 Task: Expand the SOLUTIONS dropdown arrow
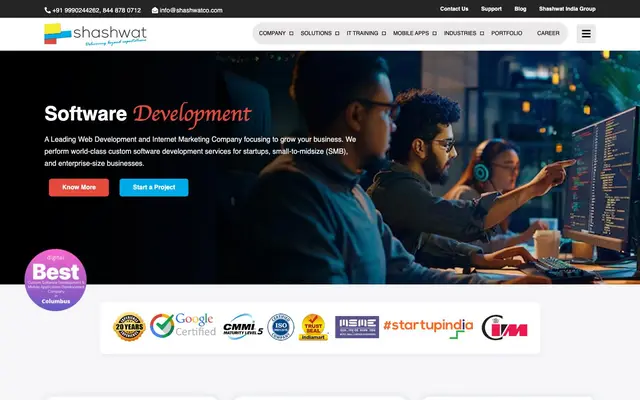337,33
